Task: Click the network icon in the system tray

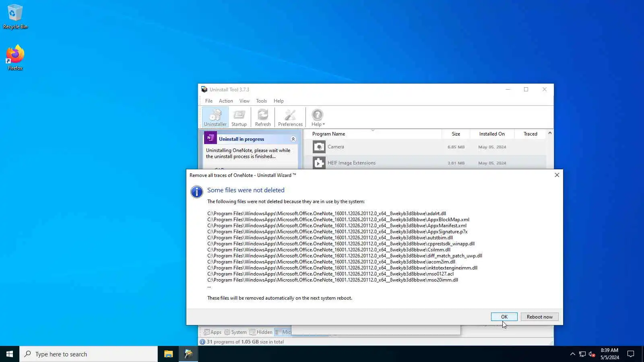Action: pos(582,354)
